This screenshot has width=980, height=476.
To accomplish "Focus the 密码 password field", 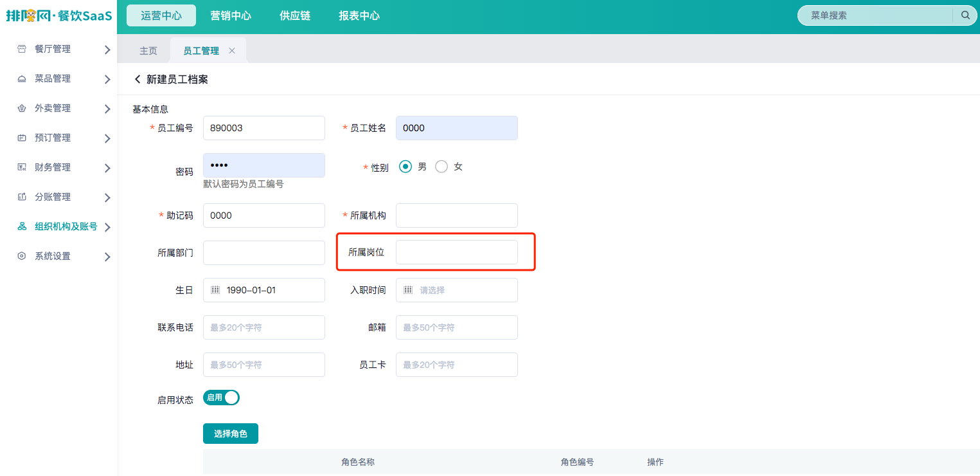I will click(264, 165).
